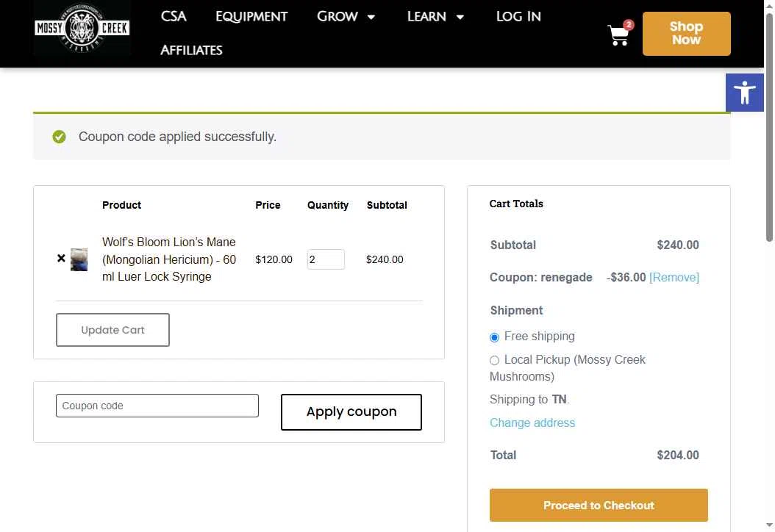Click the Mossy Creek logo
The height and width of the screenshot is (532, 775).
[82, 28]
